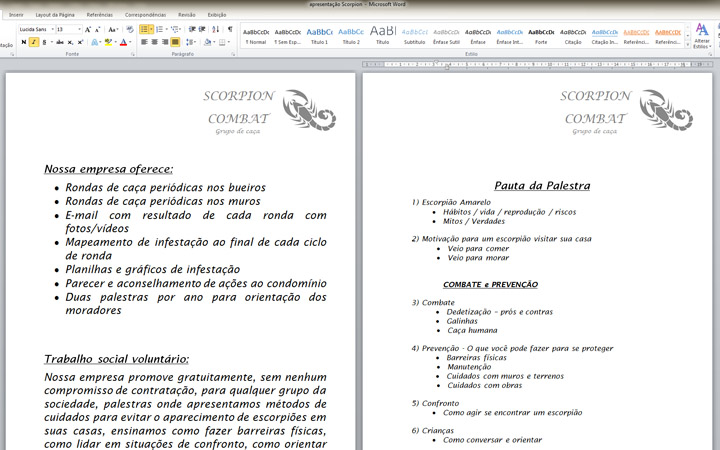Screen dimensions: 720x450
Task: Align text left
Action: point(144,42)
